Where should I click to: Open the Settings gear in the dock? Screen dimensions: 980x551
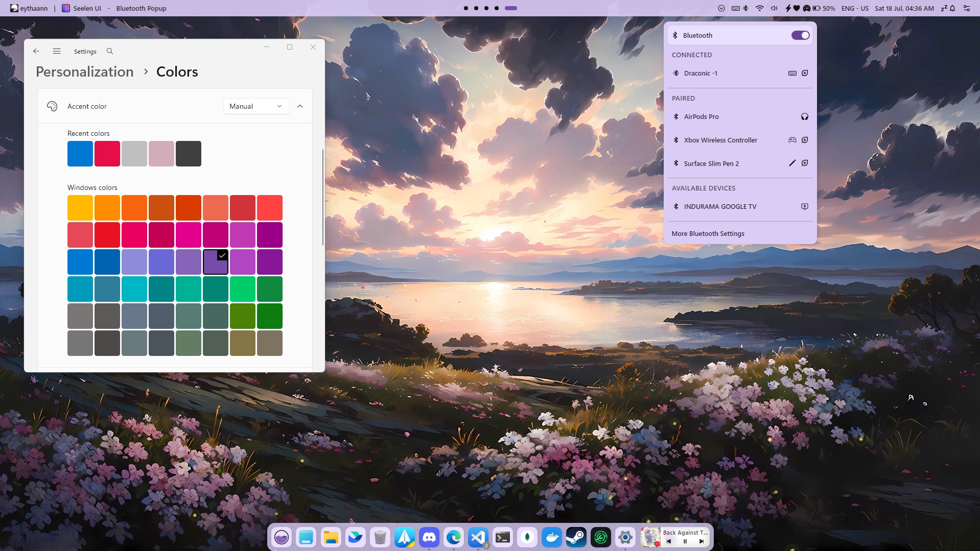[625, 537]
